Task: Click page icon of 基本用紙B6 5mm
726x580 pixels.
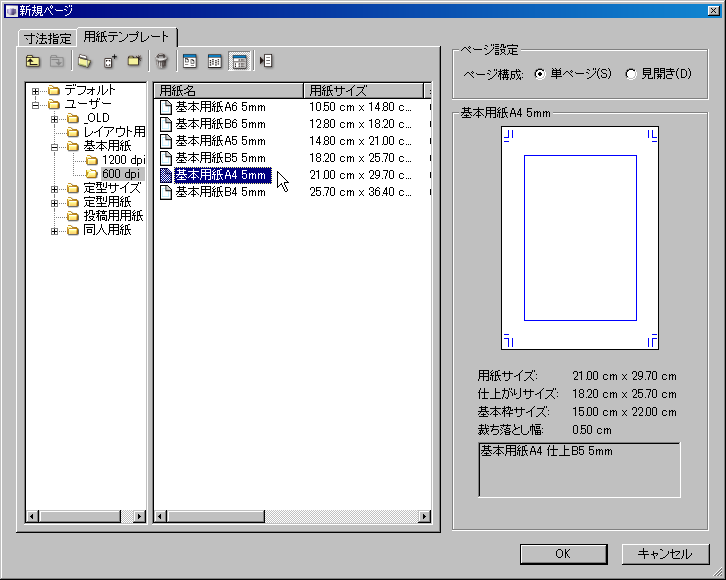Action: tap(166, 124)
